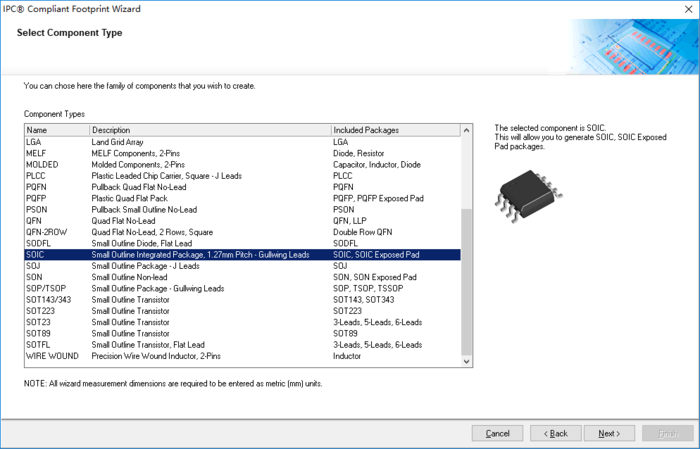Image resolution: width=700 pixels, height=449 pixels.
Task: Click the SOIC chip preview image
Action: click(x=529, y=196)
